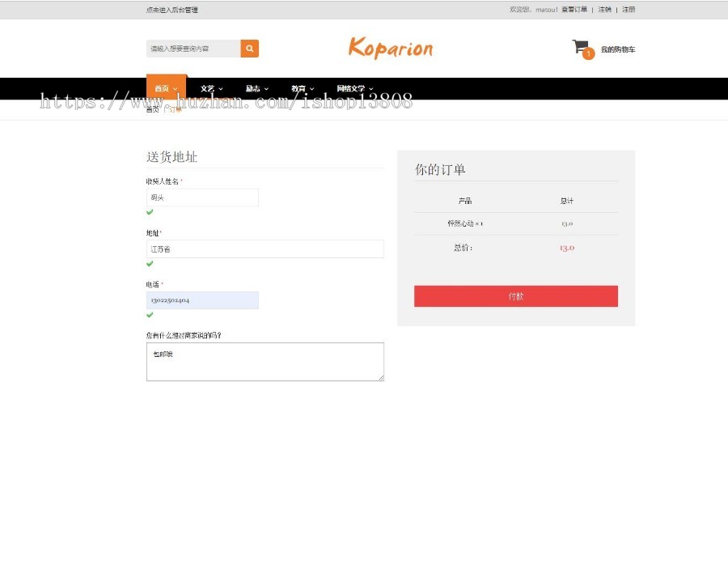Click the message-to-seller text area
Viewport: 728px width, 578px height.
(x=265, y=360)
